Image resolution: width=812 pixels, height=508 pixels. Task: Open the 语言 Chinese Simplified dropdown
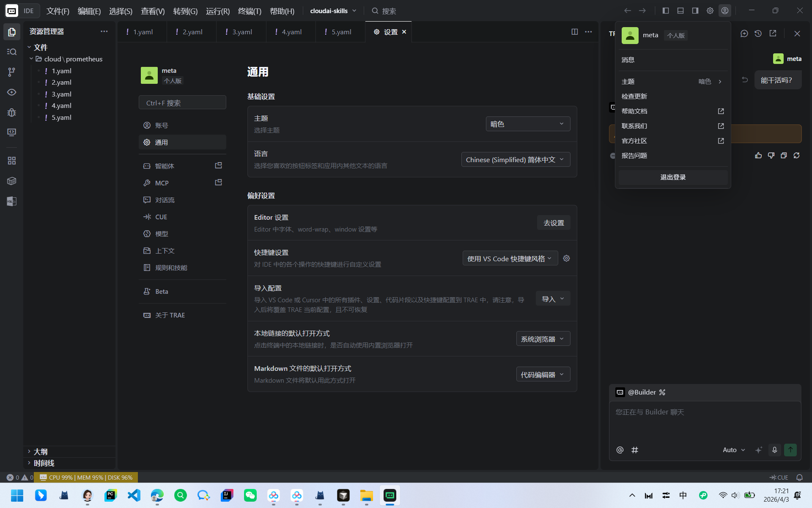515,160
